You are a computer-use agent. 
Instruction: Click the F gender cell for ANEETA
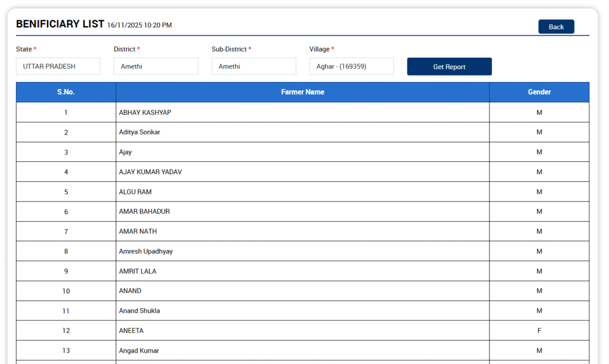[x=539, y=331]
